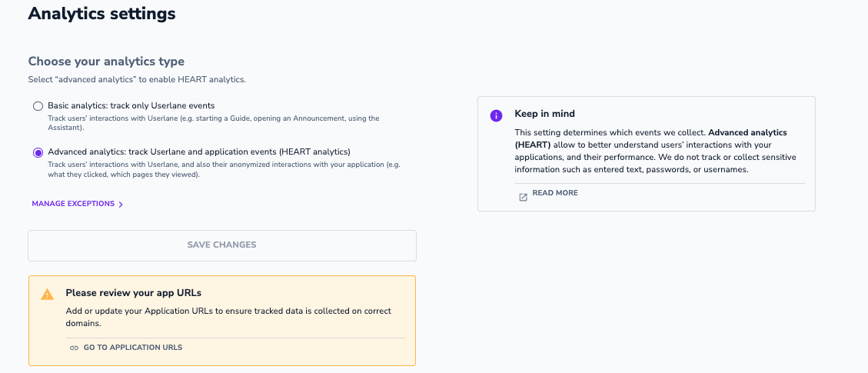The width and height of the screenshot is (868, 373).
Task: Open the Read More link
Action: pos(554,193)
